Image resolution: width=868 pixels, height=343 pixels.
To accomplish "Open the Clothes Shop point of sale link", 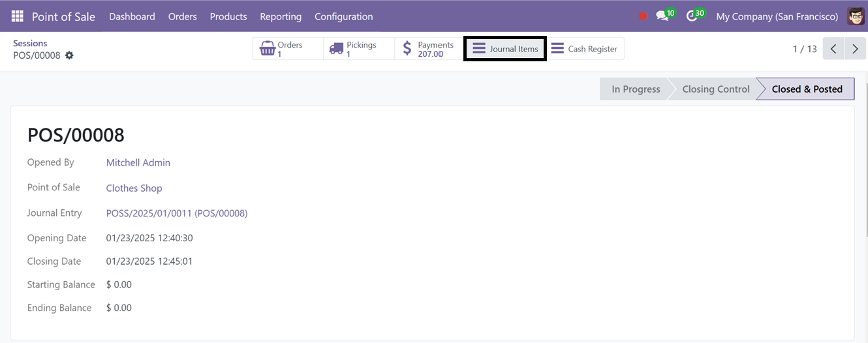I will tap(134, 188).
